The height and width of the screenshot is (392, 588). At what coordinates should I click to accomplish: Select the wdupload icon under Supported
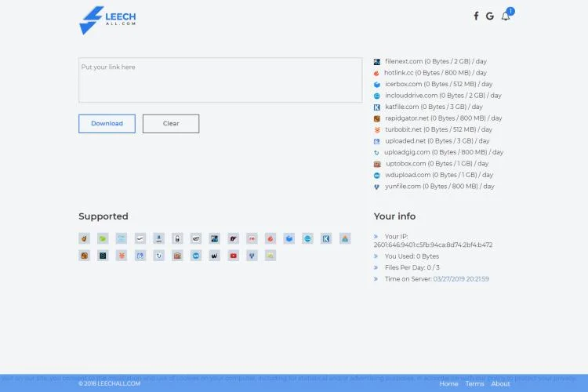pos(195,256)
